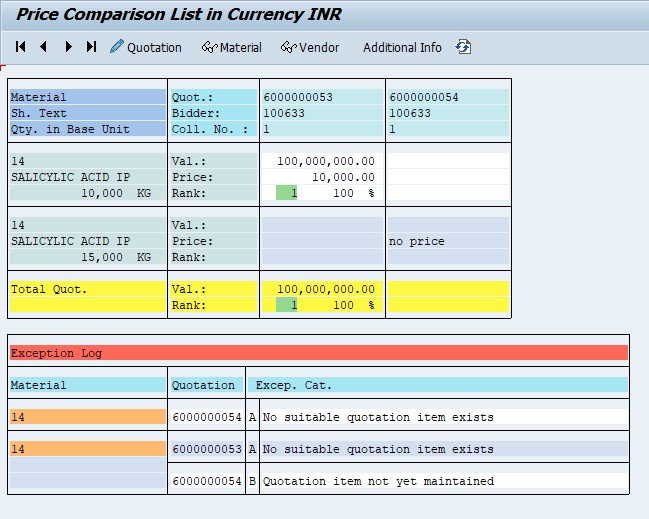
Task: Select quotation number 6000000054 in header
Action: tap(424, 97)
